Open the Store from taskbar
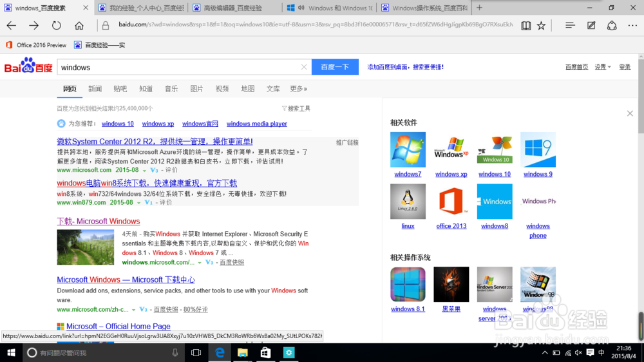 (x=266, y=352)
